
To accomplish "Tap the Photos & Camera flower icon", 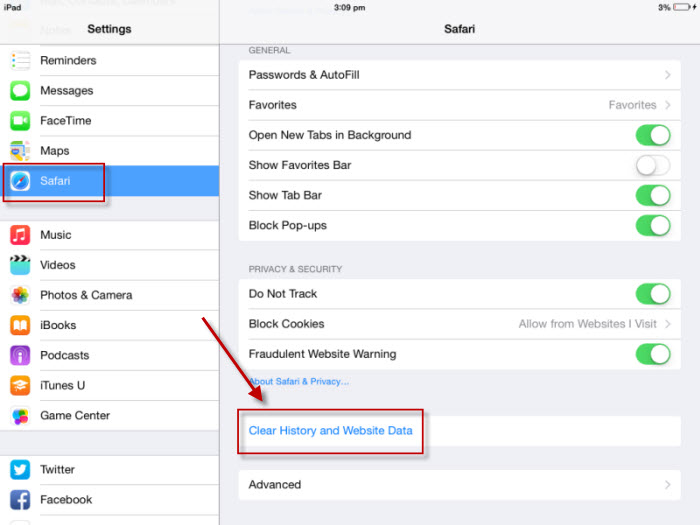I will click(x=20, y=295).
